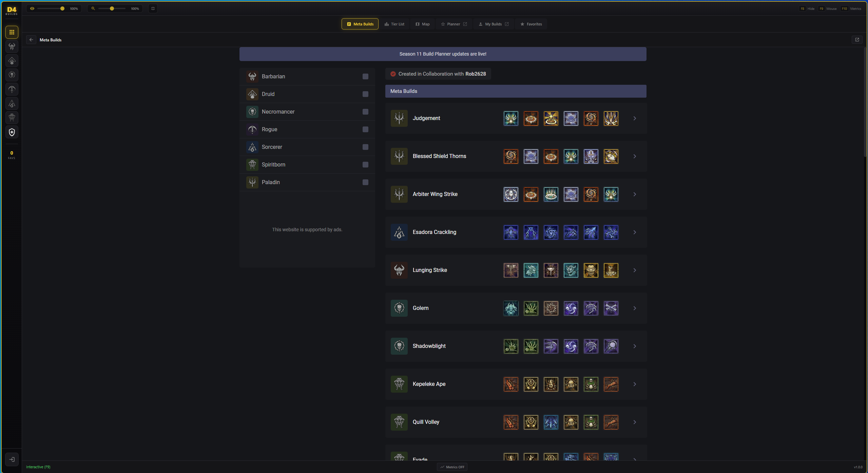This screenshot has height=473, width=868.
Task: Click the Barbarian class icon in left sidebar
Action: pos(12,46)
